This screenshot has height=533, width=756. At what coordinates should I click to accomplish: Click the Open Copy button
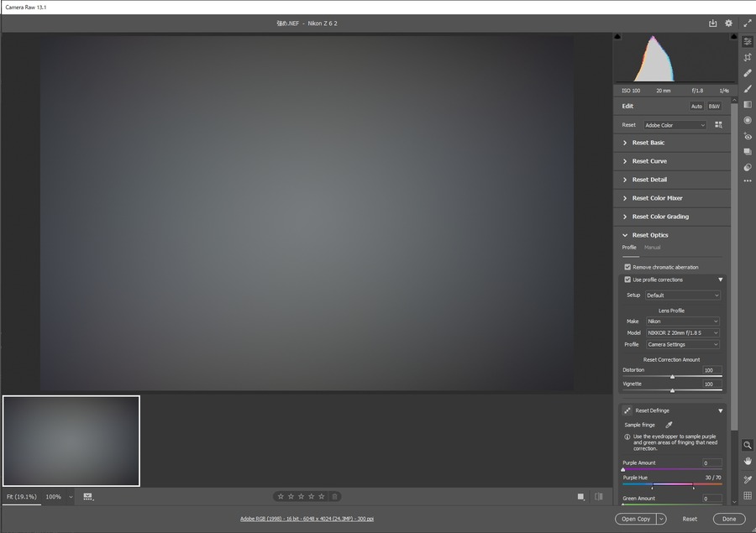pyautogui.click(x=636, y=519)
